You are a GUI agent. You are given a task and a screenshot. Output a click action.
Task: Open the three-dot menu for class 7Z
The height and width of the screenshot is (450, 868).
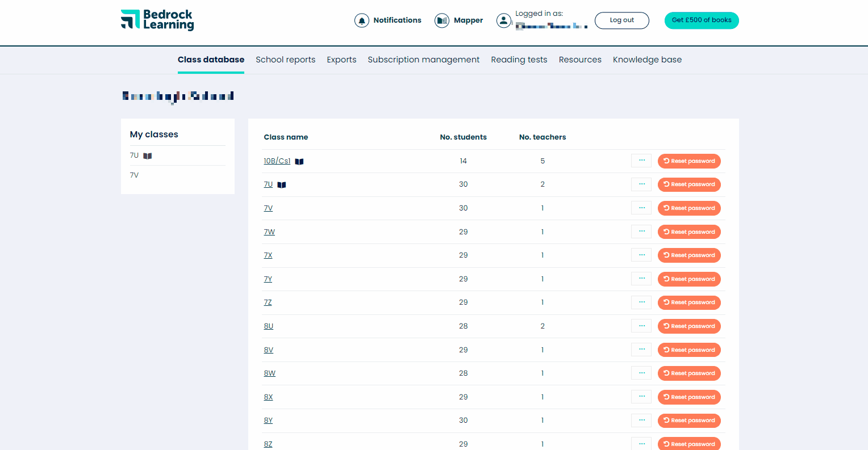641,302
